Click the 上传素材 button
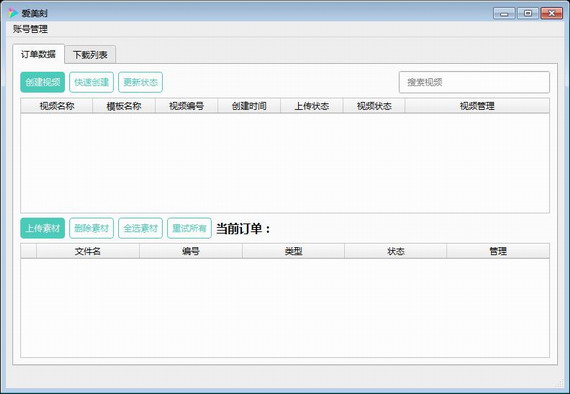Screen dimensions: 570x394 [x=43, y=228]
